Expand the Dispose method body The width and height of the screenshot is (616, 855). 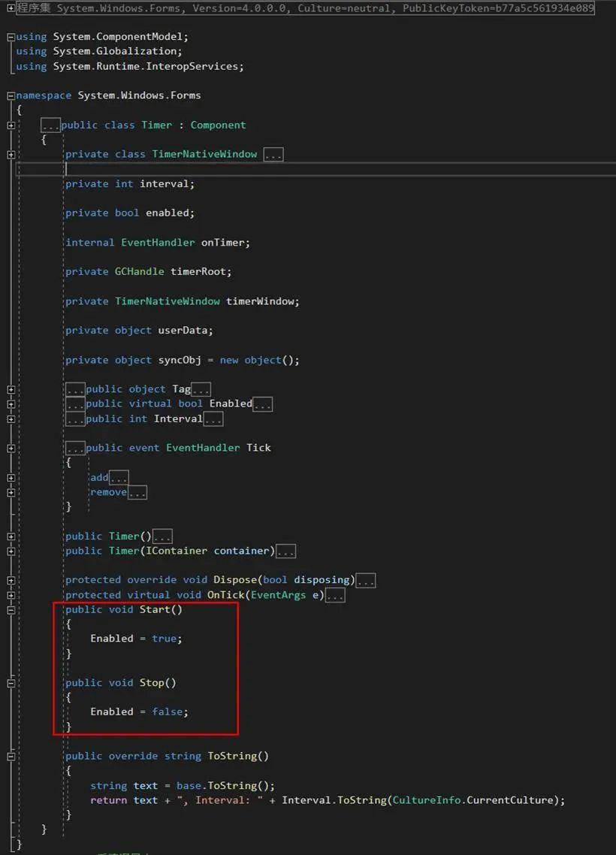(366, 579)
